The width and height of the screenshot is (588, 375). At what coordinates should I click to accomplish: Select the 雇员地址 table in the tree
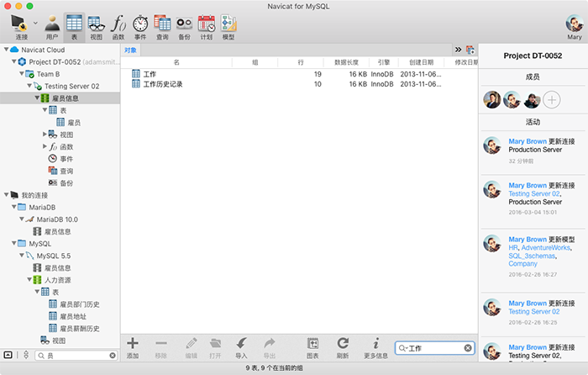tap(67, 316)
